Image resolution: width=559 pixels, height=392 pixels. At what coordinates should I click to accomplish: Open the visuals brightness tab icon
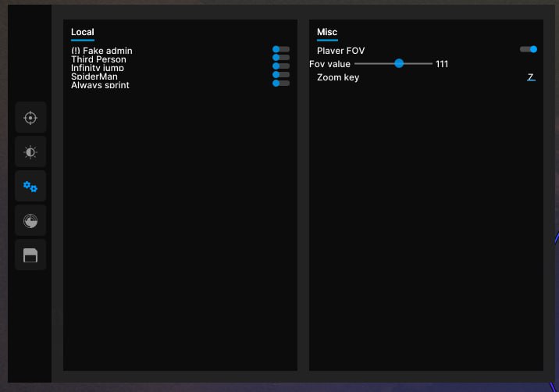click(x=30, y=152)
